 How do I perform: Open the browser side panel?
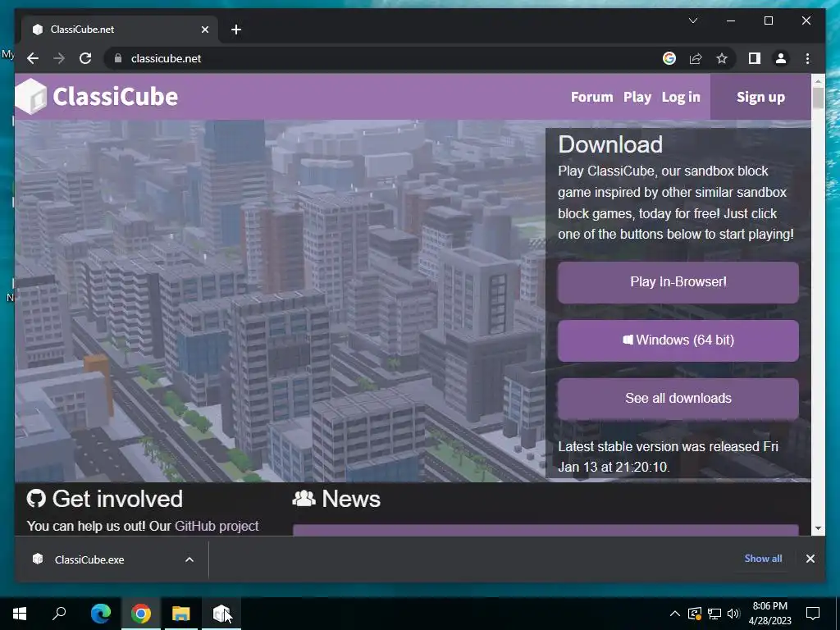pyautogui.click(x=755, y=58)
